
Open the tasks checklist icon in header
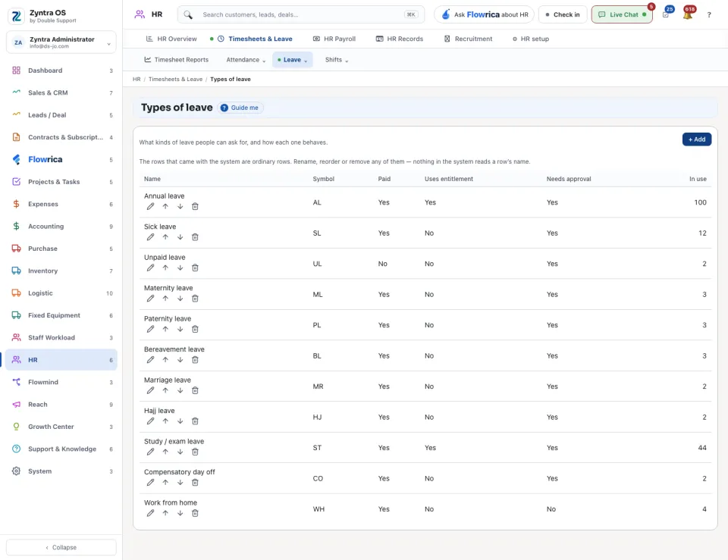click(x=667, y=14)
